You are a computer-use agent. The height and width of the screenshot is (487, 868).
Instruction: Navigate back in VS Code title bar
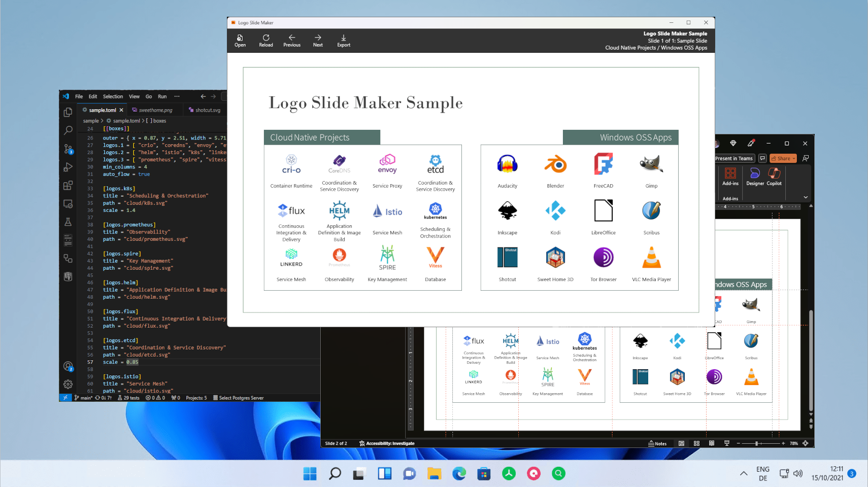point(203,96)
